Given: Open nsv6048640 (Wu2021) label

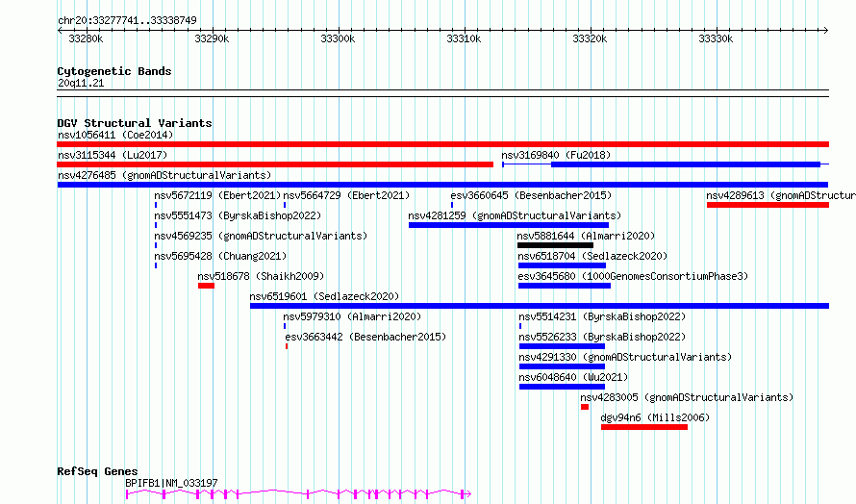Looking at the screenshot, I should [x=573, y=377].
